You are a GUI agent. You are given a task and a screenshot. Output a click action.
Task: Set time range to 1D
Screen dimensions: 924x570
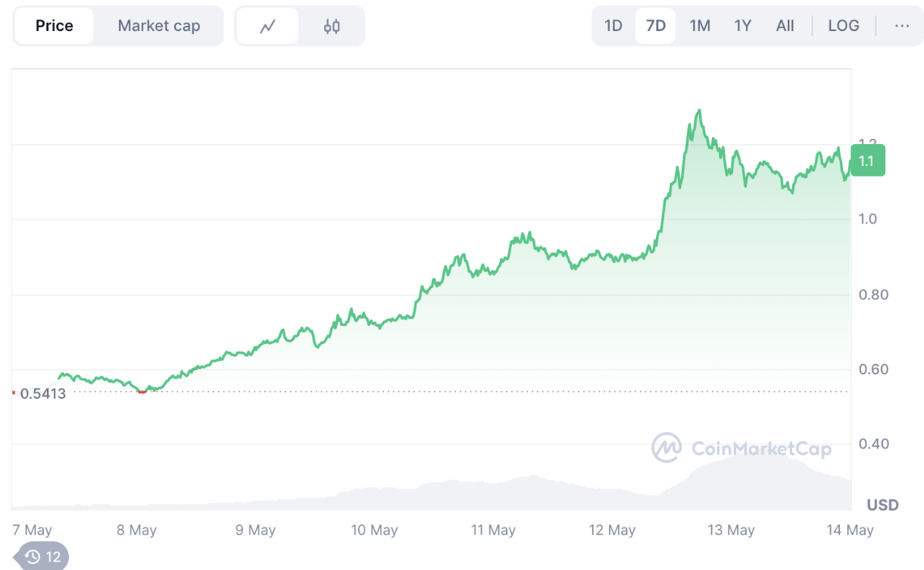(613, 26)
